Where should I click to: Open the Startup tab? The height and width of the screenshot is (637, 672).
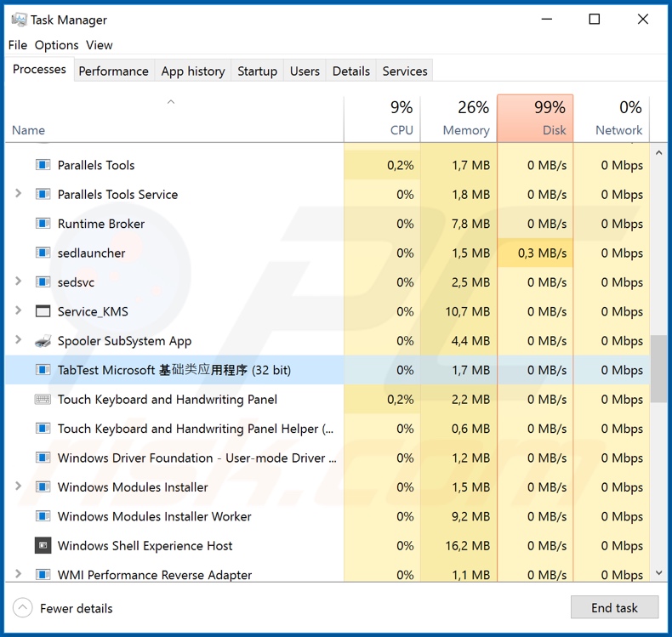pos(257,71)
